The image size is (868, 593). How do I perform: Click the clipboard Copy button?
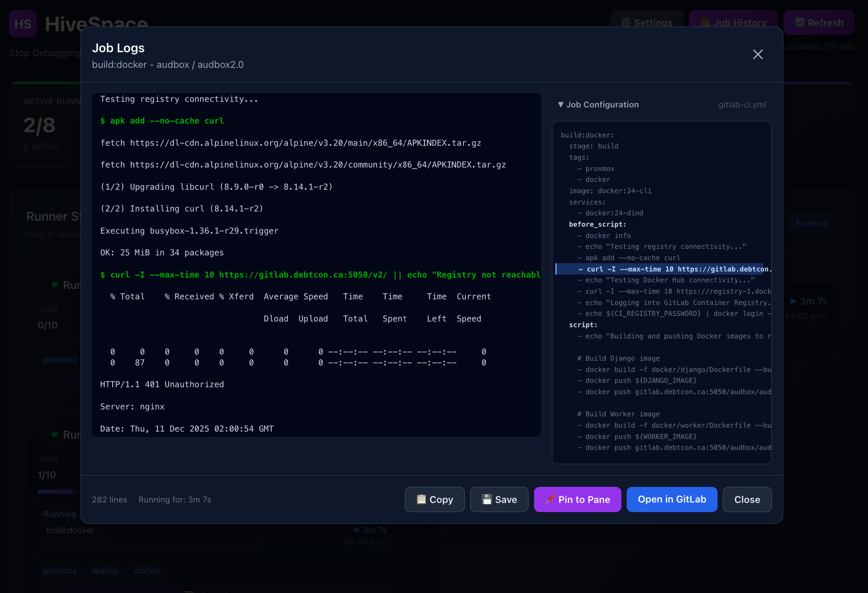[434, 499]
